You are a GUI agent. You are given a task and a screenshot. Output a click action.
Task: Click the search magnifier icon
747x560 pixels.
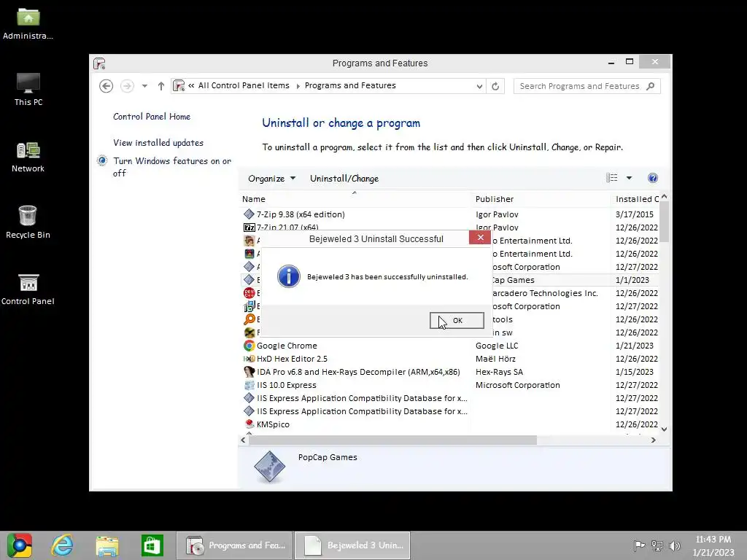(x=650, y=86)
